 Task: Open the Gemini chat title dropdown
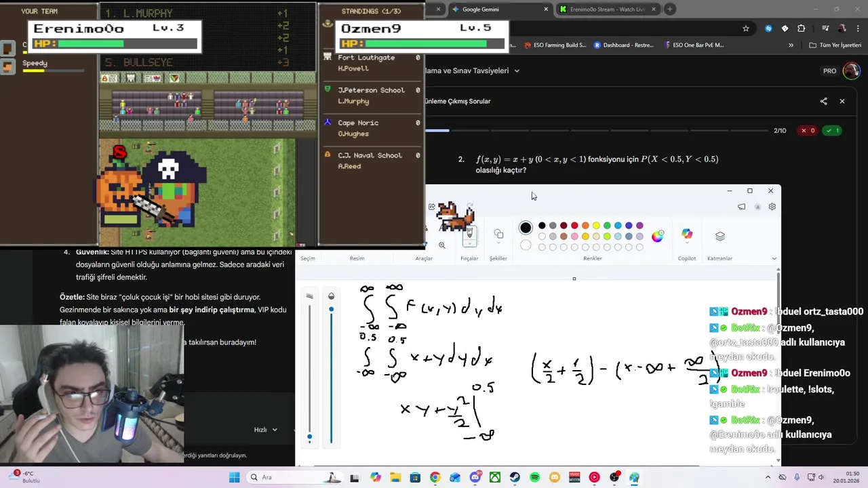[x=517, y=70]
